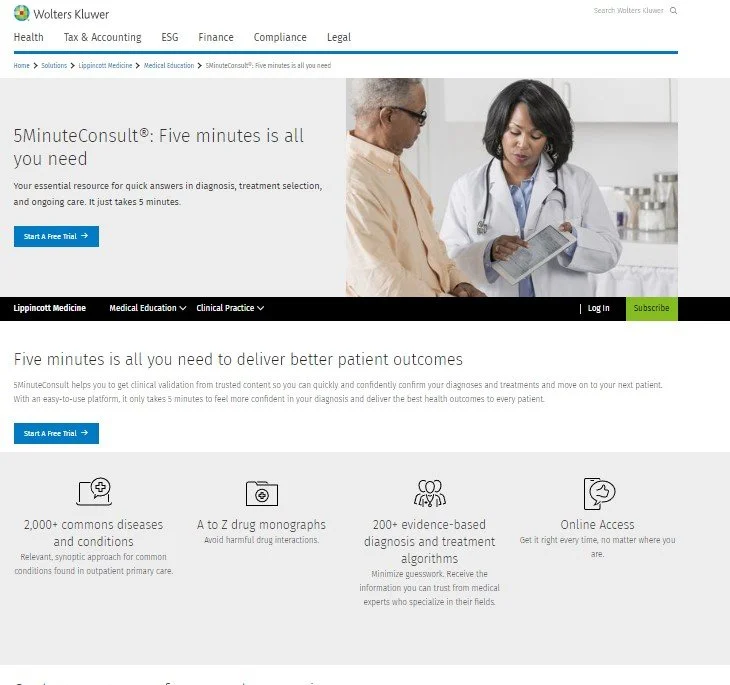Image resolution: width=730 pixels, height=685 pixels.
Task: Click the arrow in the lower Start A Free Trial button
Action: point(84,433)
